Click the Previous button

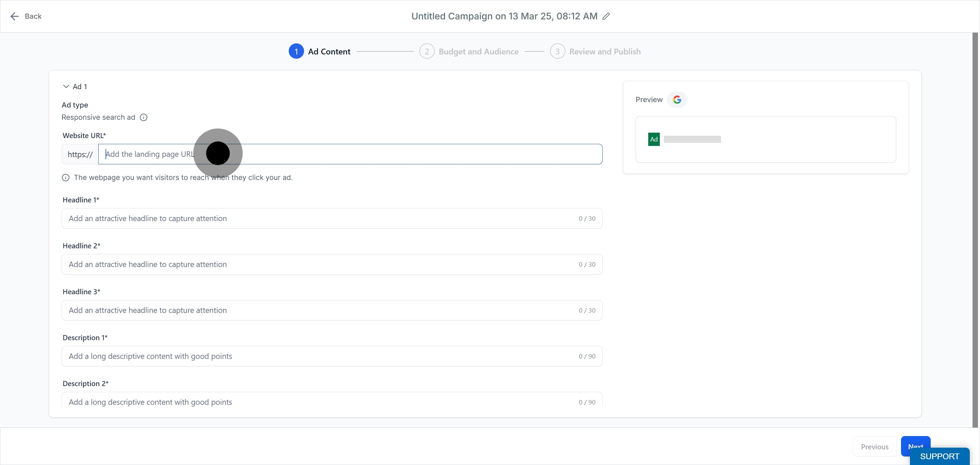(x=875, y=446)
